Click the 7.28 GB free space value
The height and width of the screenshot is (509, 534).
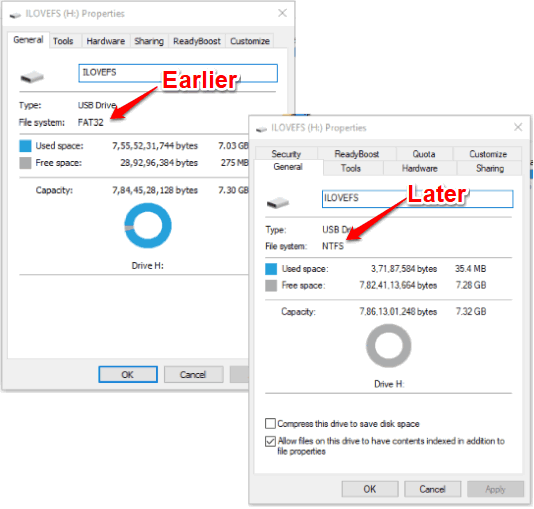point(471,285)
